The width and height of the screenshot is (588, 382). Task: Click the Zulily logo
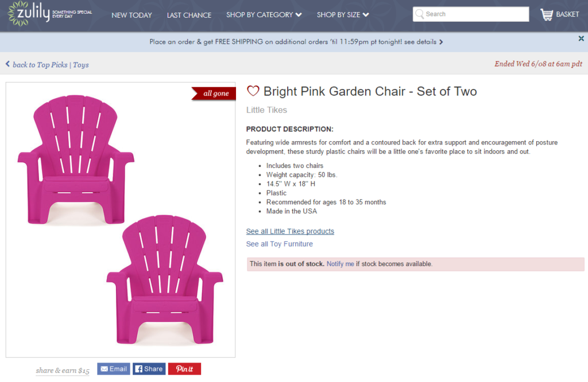coord(50,14)
